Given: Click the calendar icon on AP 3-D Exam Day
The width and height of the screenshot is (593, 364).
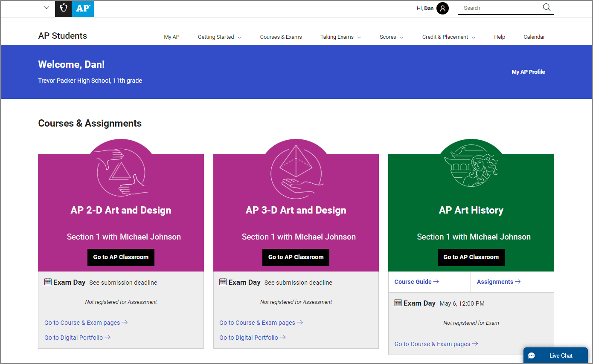Looking at the screenshot, I should (x=223, y=282).
